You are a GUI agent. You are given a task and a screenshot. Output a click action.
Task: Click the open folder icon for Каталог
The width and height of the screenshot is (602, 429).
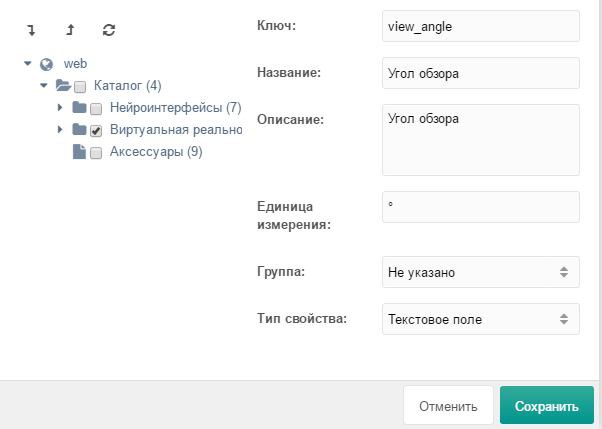tap(63, 86)
